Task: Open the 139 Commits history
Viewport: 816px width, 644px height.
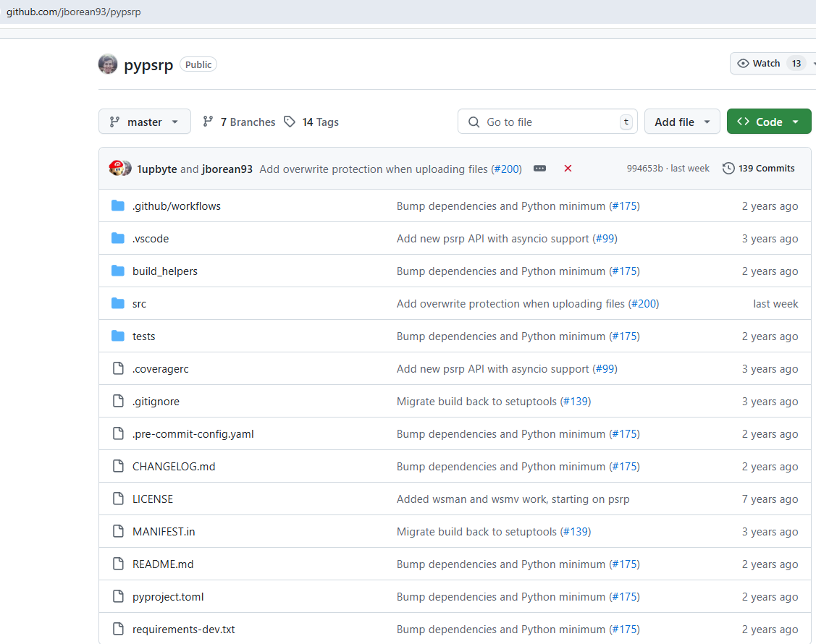Action: click(x=759, y=169)
